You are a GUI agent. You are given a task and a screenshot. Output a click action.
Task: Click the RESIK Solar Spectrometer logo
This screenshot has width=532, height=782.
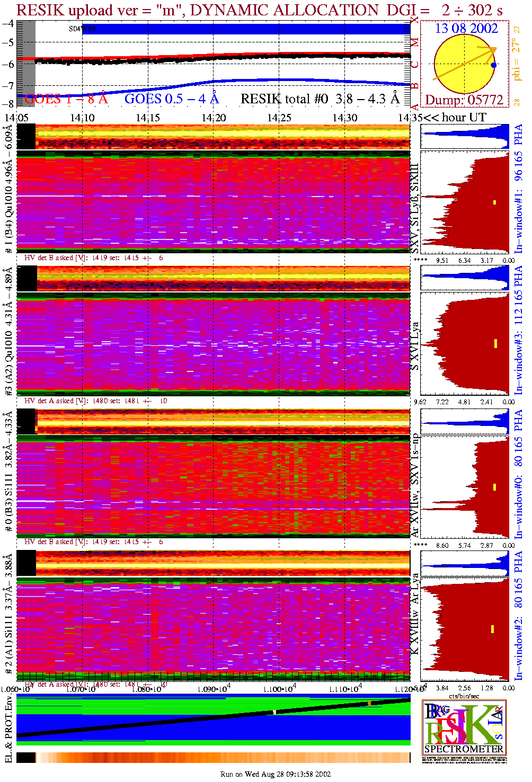click(464, 727)
